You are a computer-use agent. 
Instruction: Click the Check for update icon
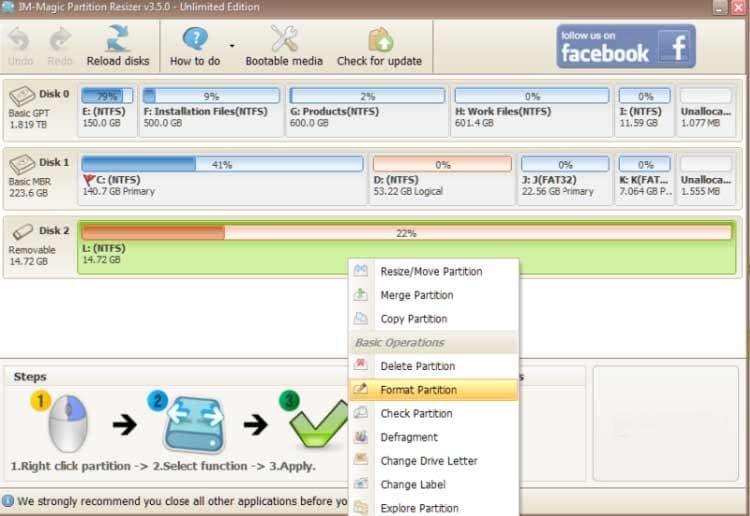380,39
